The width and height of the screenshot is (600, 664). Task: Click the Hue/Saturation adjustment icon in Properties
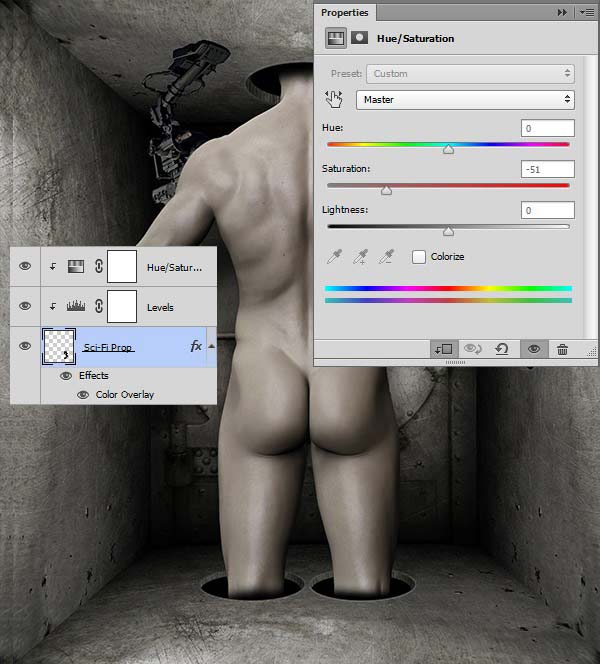click(336, 38)
